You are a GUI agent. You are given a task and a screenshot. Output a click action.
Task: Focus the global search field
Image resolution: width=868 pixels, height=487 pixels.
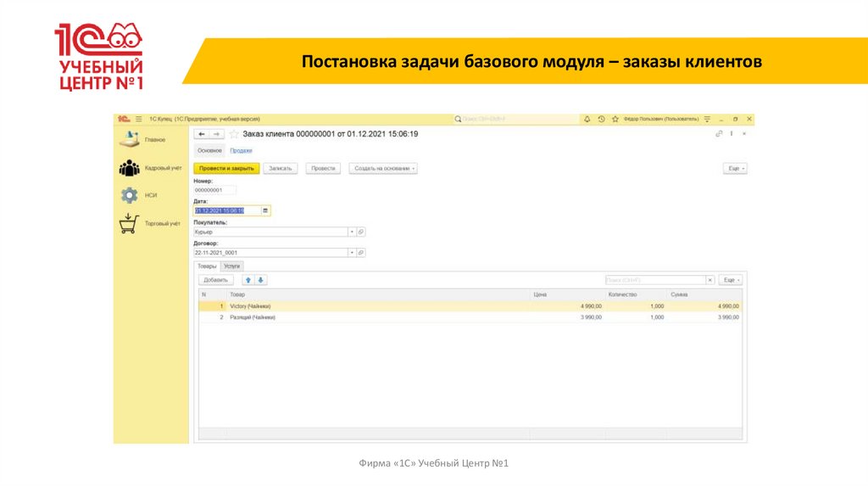(515, 119)
